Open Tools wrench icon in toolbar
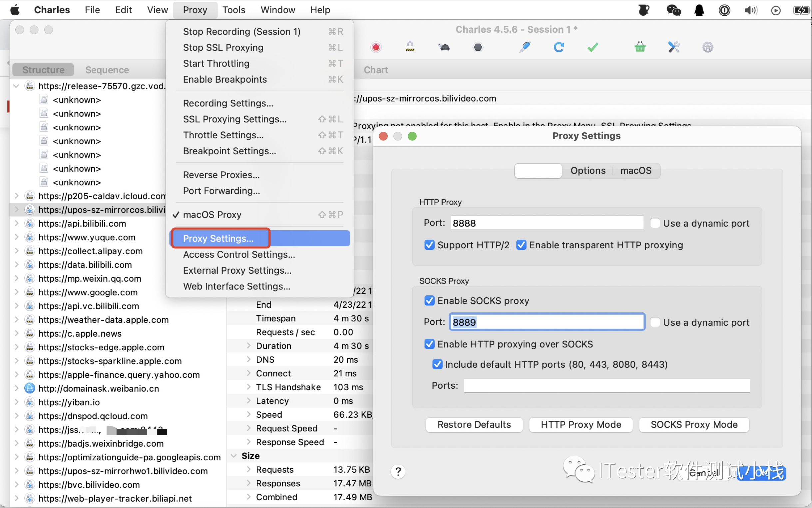812x508 pixels. click(674, 47)
